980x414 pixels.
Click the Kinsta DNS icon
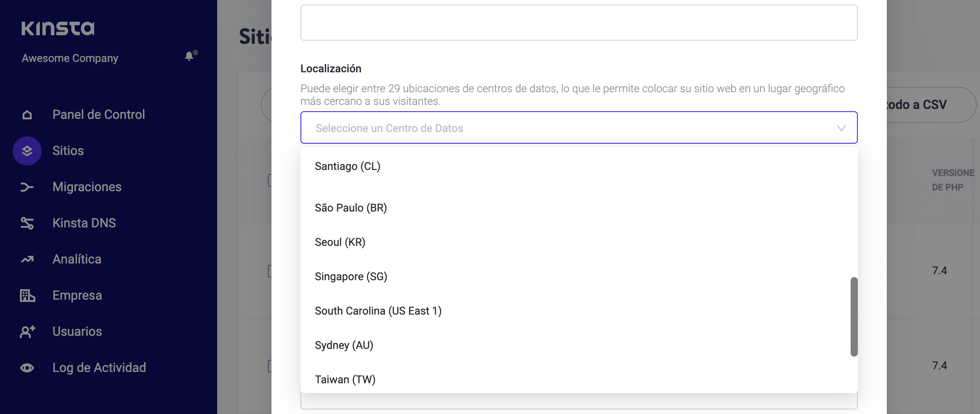27,223
